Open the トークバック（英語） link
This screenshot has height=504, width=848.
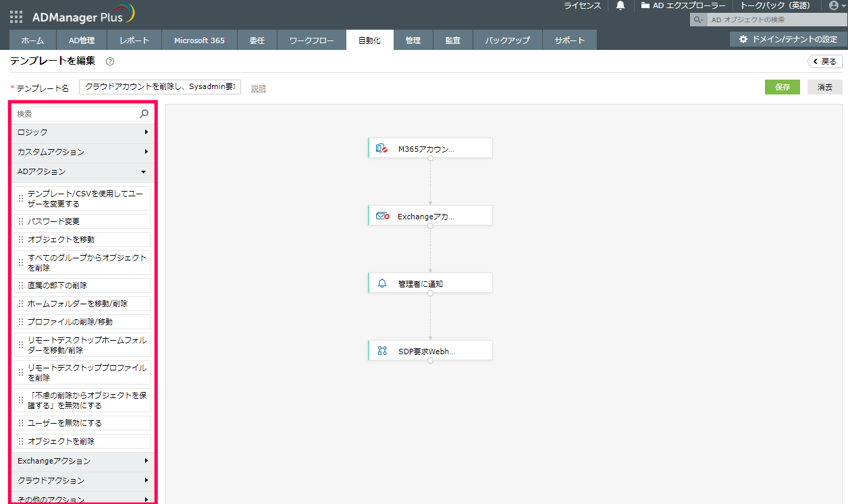(775, 5)
